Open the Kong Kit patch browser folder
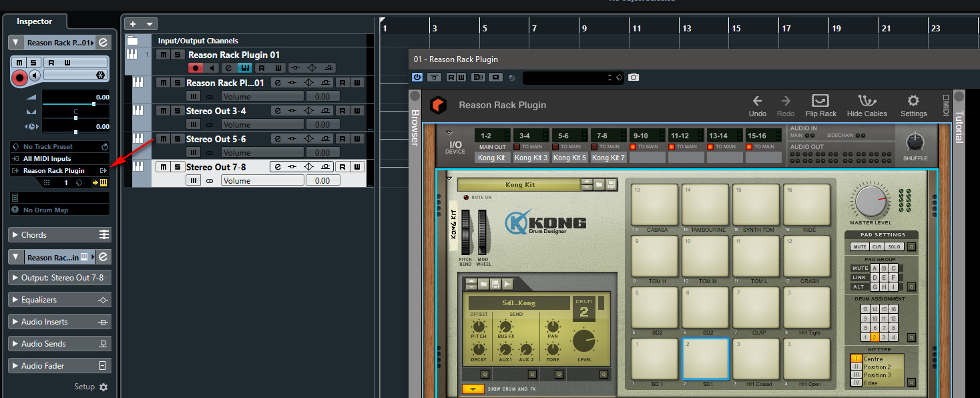Screen dimensions: 980x398 (599, 185)
